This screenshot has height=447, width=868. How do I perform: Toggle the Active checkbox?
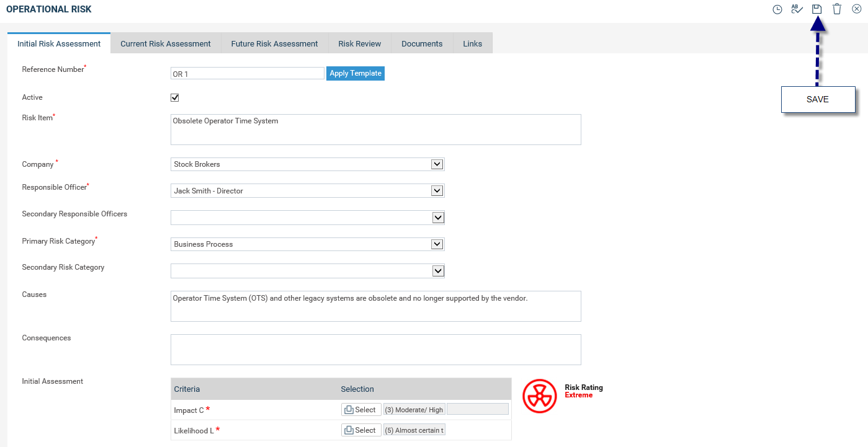click(175, 97)
